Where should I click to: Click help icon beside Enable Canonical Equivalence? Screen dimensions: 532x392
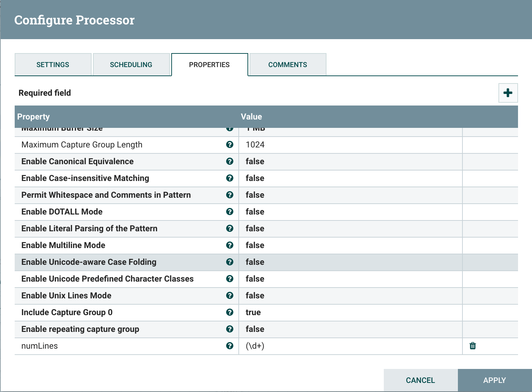[230, 161]
